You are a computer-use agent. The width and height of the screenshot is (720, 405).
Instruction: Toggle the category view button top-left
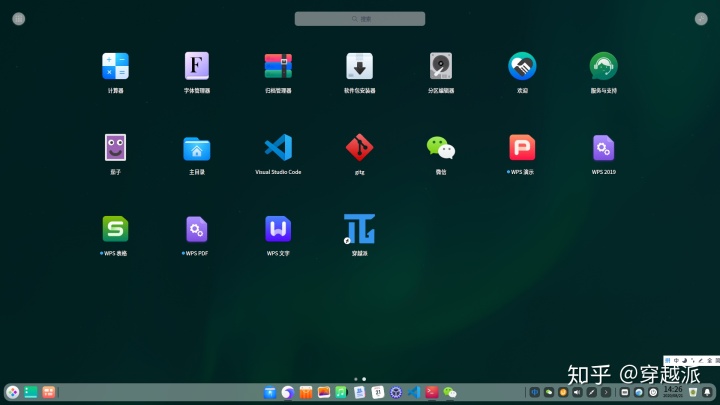pyautogui.click(x=18, y=19)
